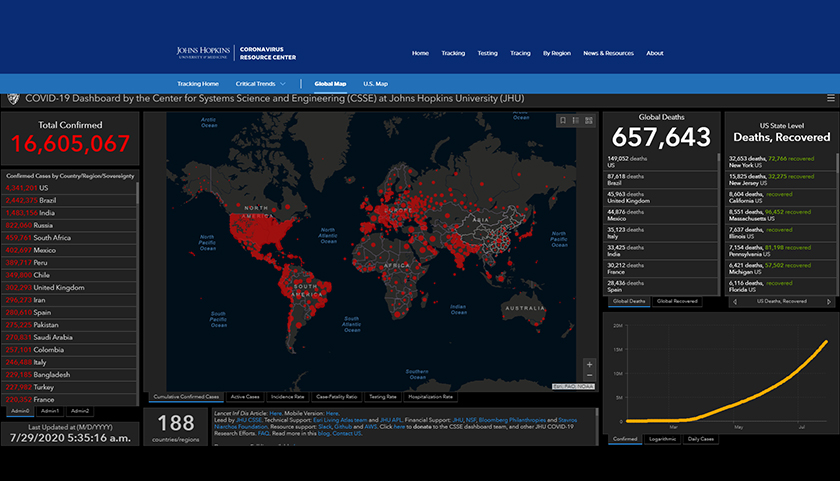
Task: Show the Daily Cases chart
Action: pos(703,439)
